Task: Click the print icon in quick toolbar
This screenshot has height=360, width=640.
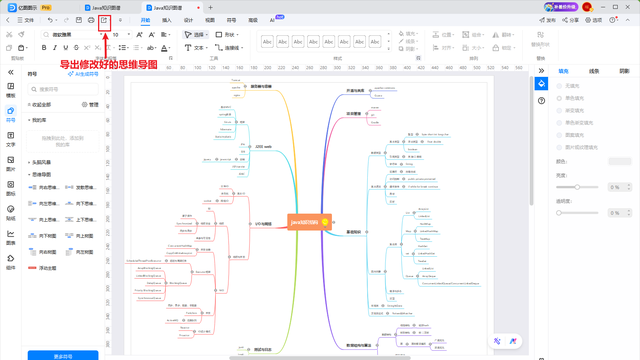Action: point(91,20)
